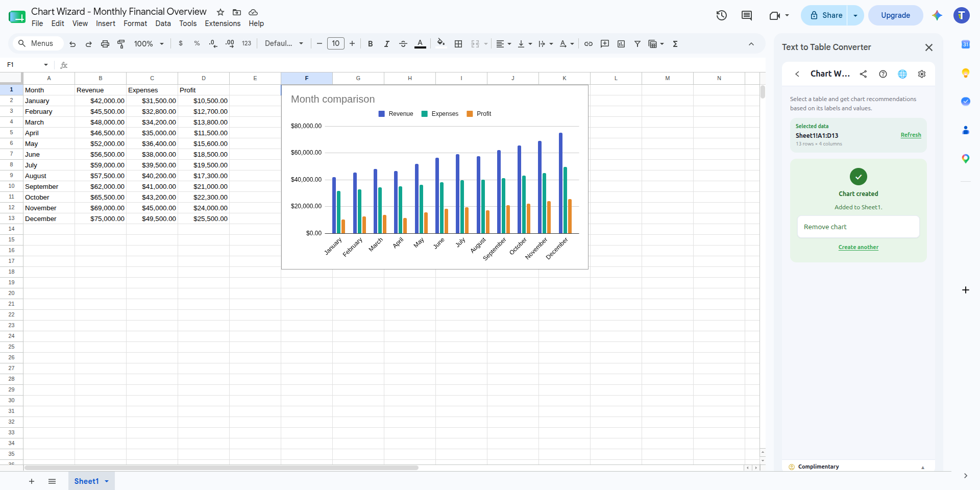Viewport: 980px width, 490px height.
Task: Open filter views dropdown
Action: (656, 44)
